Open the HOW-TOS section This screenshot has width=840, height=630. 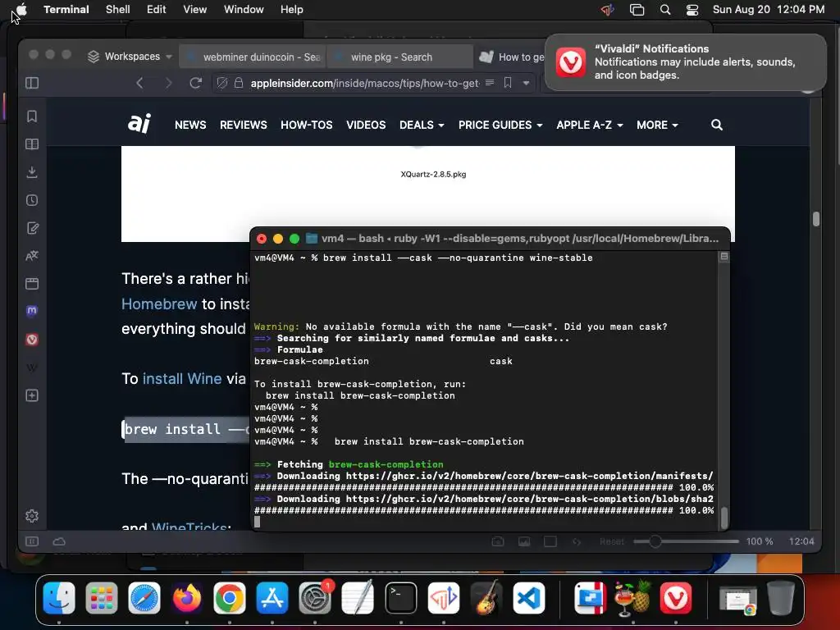pyautogui.click(x=307, y=125)
